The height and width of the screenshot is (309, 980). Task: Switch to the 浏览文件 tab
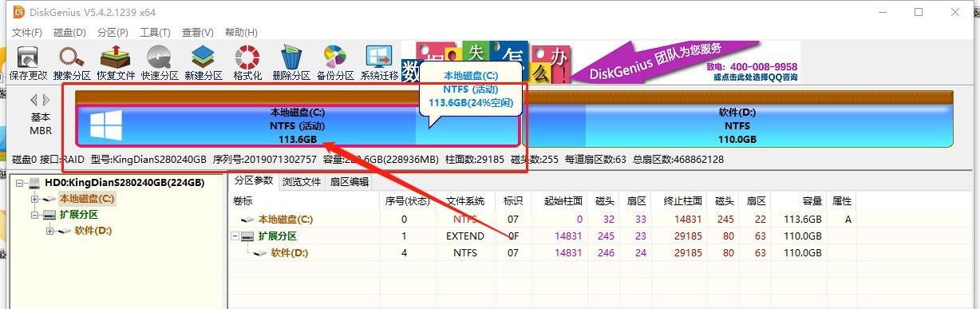coord(302,182)
